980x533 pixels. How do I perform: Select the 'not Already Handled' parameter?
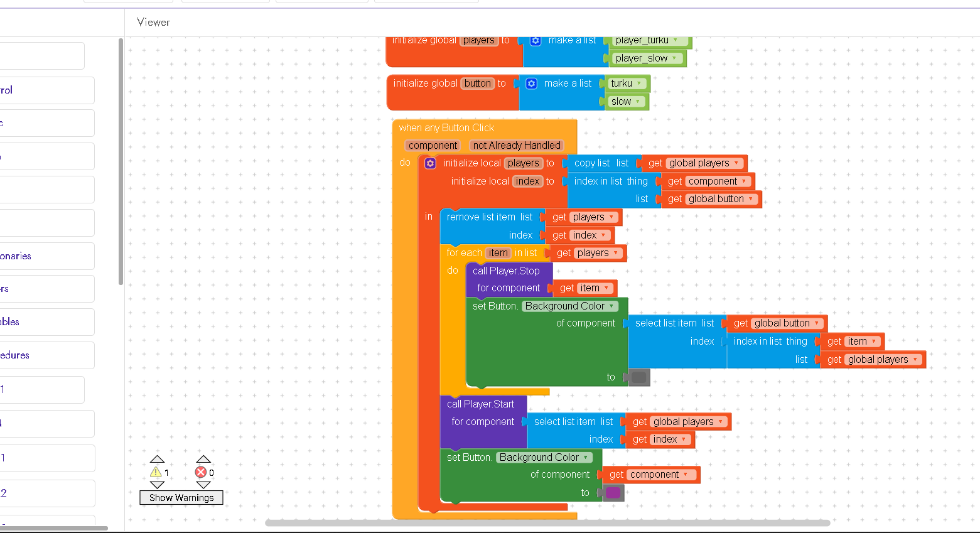coord(517,146)
